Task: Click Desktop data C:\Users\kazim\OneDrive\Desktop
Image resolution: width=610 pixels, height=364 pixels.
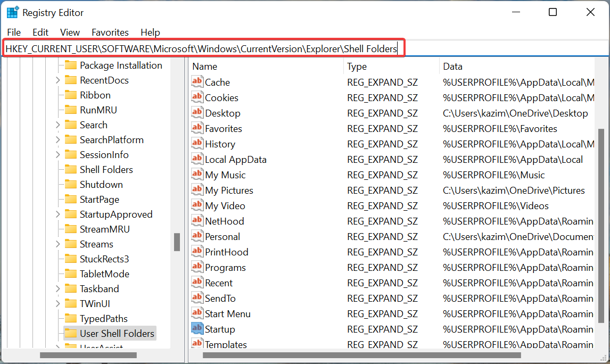Action: click(x=515, y=113)
